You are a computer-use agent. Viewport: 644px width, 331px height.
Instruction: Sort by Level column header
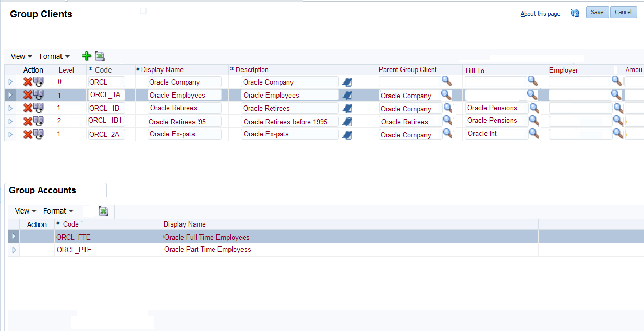66,70
